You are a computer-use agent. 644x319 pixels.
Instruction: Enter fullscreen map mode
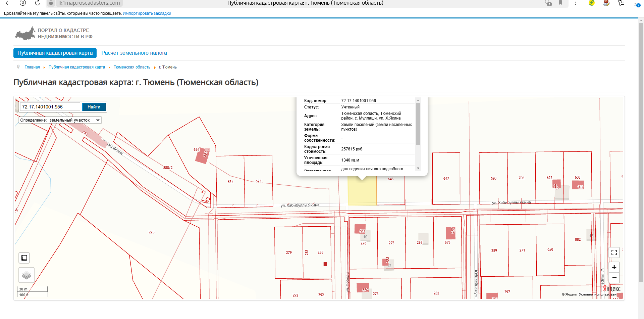(x=614, y=253)
